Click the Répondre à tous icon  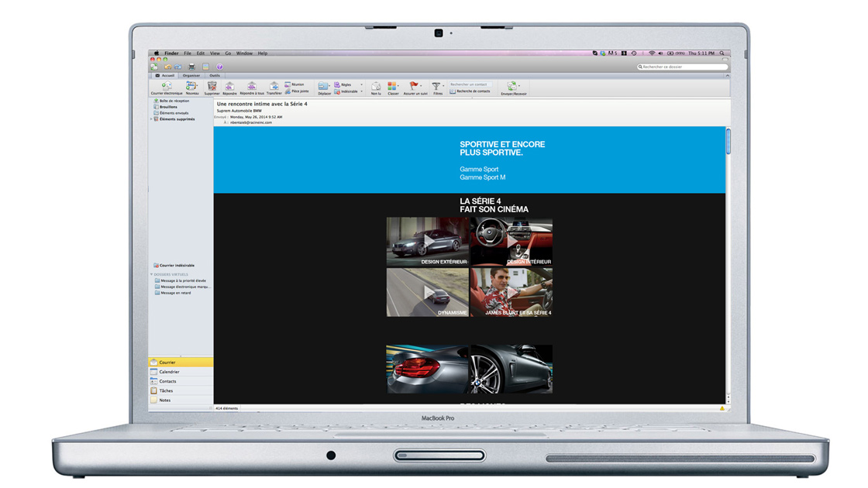coord(251,86)
